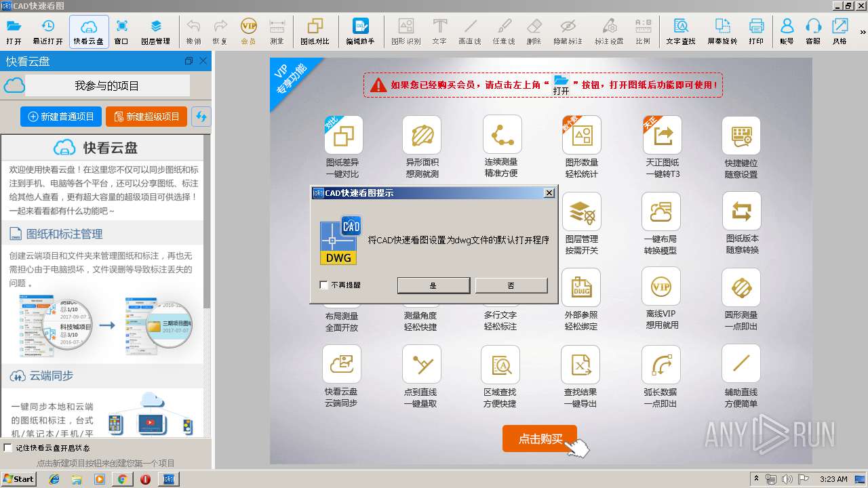Open the Windows Start menu
The height and width of the screenshot is (488, 868).
tap(18, 479)
